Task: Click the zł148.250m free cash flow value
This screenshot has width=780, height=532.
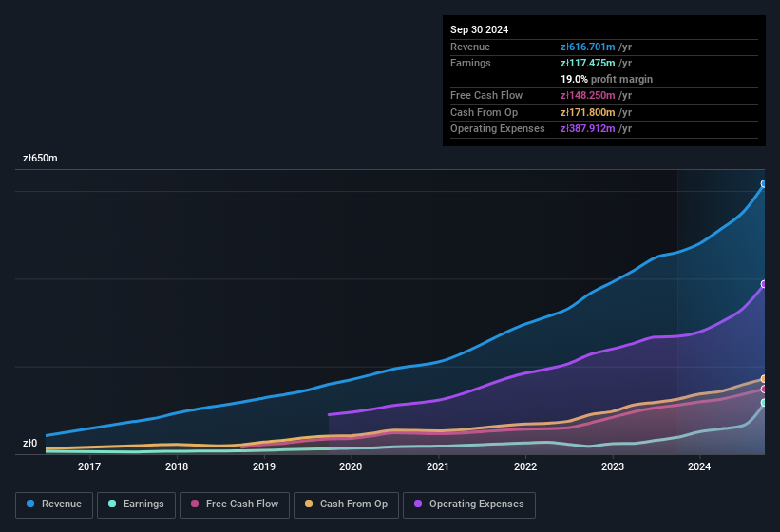Action: [587, 95]
